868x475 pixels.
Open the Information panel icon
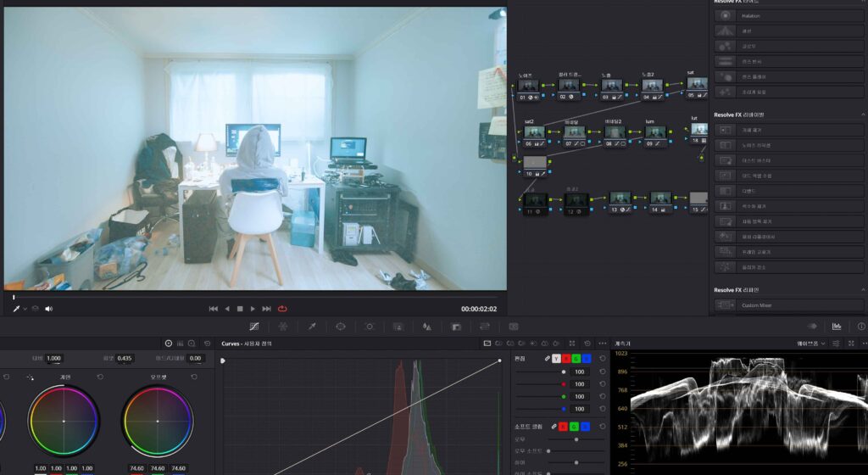pyautogui.click(x=861, y=327)
